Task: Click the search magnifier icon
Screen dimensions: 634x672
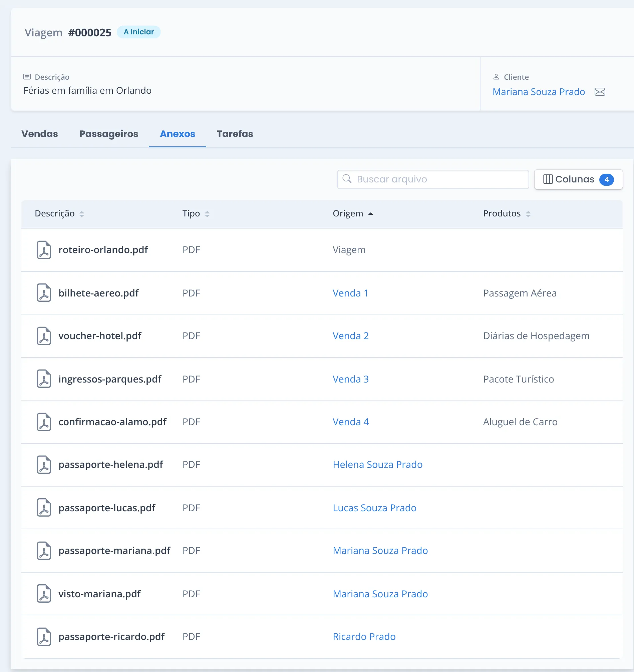Action: tap(347, 179)
